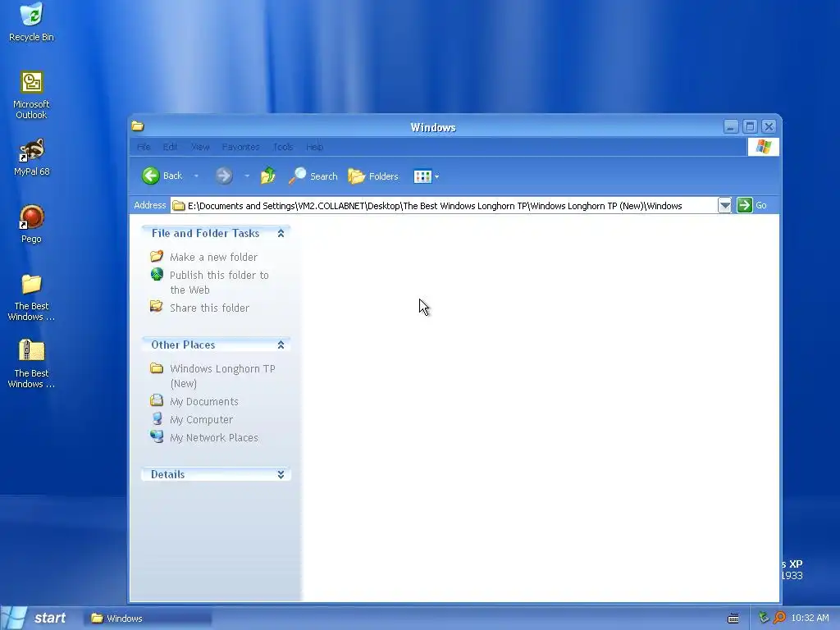Click the Windows taskbar window button
The width and height of the screenshot is (840, 630).
[x=148, y=619]
